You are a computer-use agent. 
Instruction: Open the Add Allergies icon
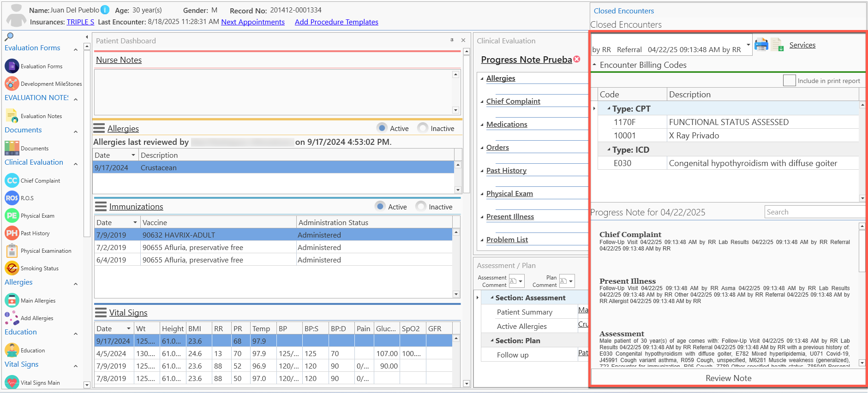pos(12,318)
